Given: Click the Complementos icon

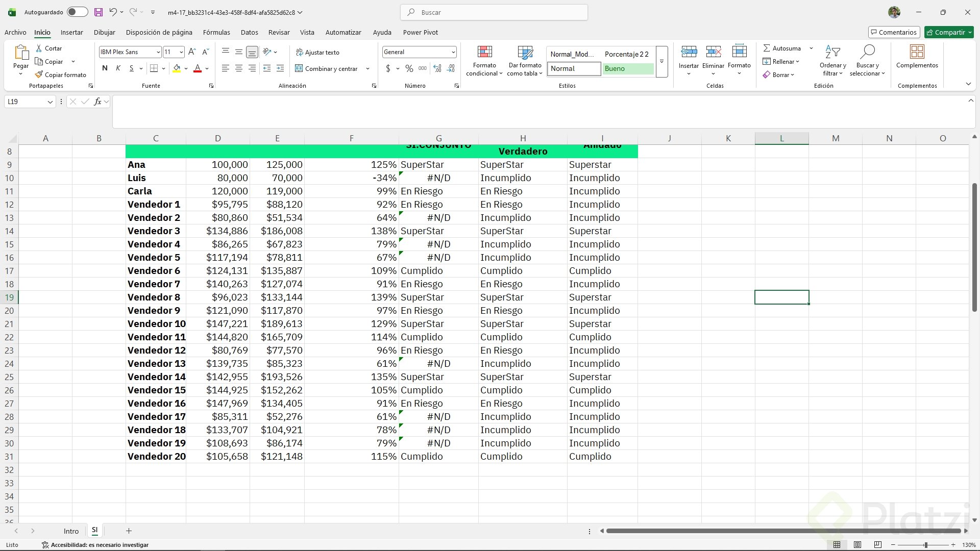Looking at the screenshot, I should pos(917,52).
